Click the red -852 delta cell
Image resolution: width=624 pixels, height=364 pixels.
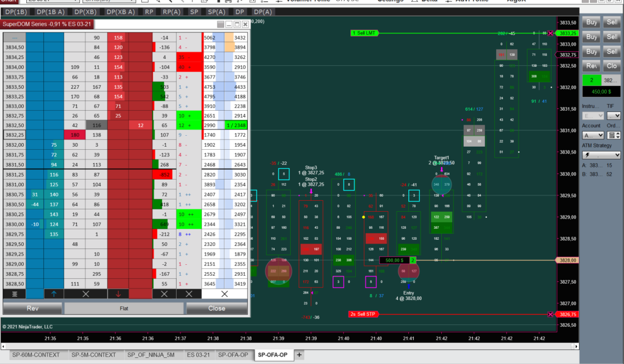pyautogui.click(x=162, y=175)
